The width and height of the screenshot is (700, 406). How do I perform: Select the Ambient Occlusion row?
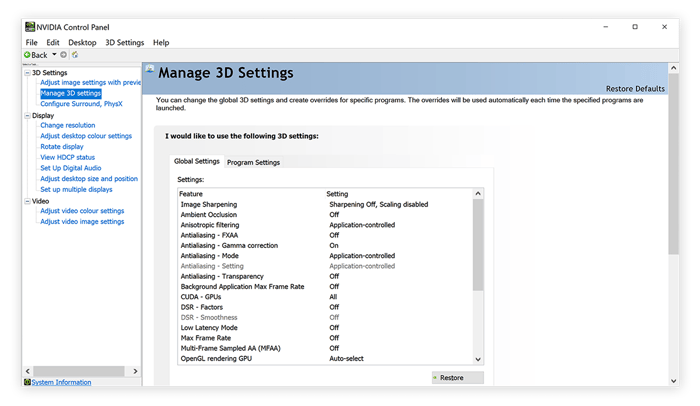[x=325, y=214]
